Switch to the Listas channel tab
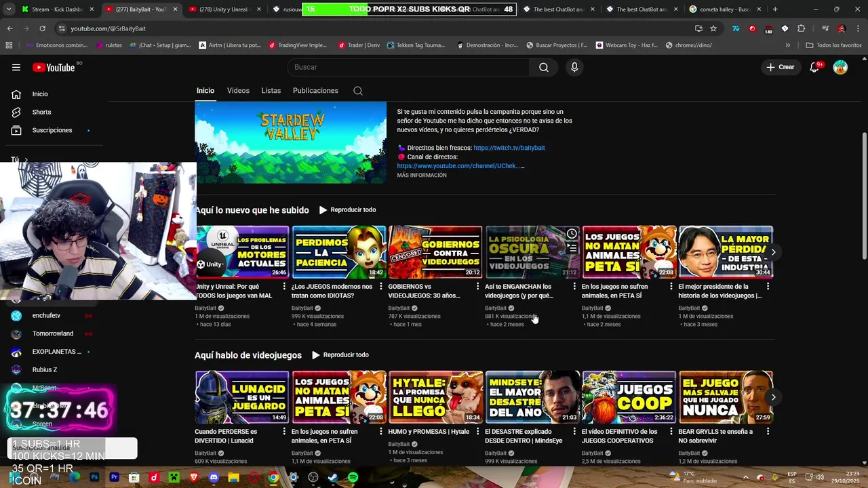This screenshot has width=868, height=488. click(x=271, y=91)
